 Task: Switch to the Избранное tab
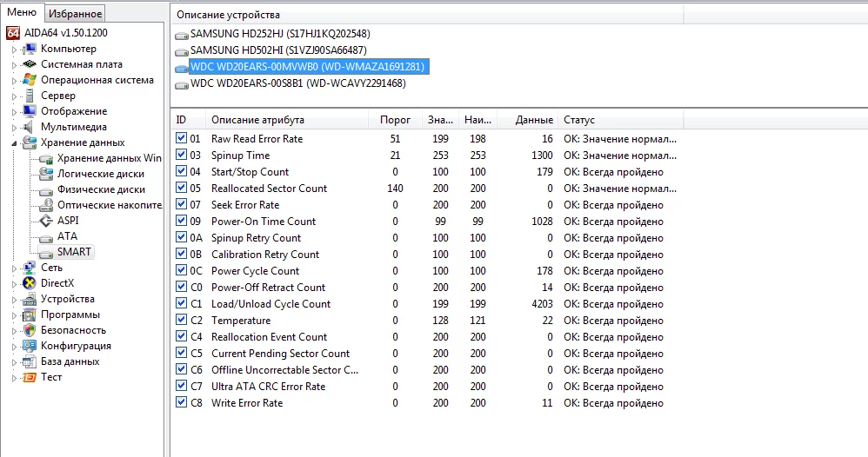pyautogui.click(x=76, y=14)
